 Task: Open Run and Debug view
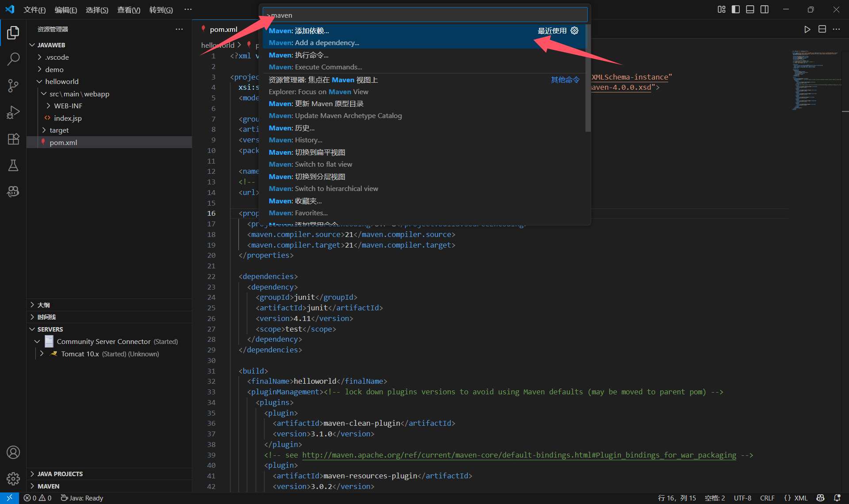tap(13, 112)
